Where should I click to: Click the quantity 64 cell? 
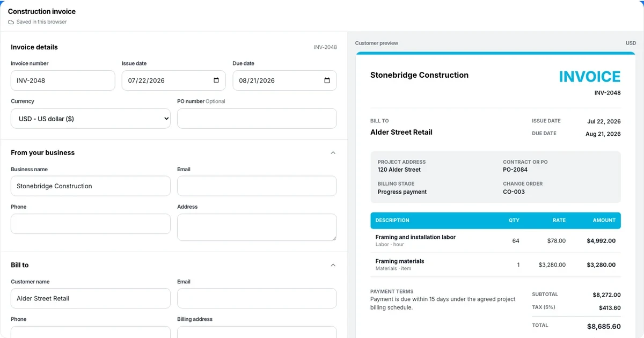pyautogui.click(x=516, y=241)
